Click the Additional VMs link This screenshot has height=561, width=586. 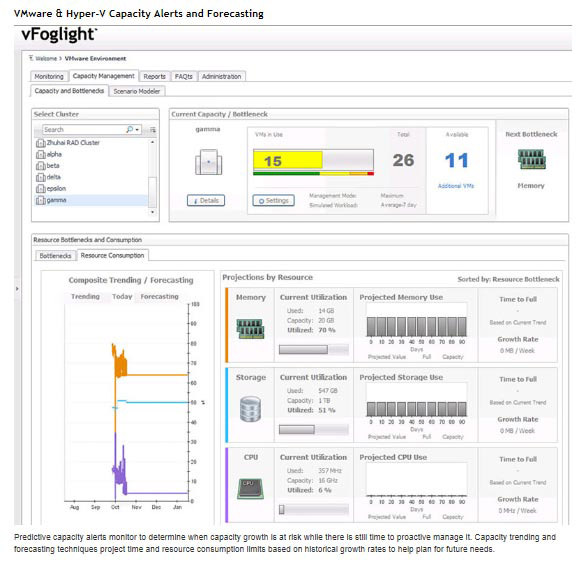(x=456, y=186)
